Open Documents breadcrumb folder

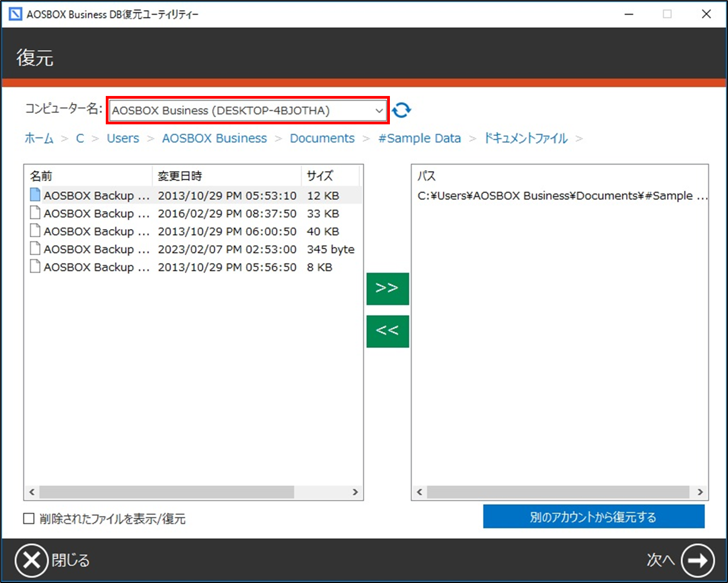coord(322,139)
